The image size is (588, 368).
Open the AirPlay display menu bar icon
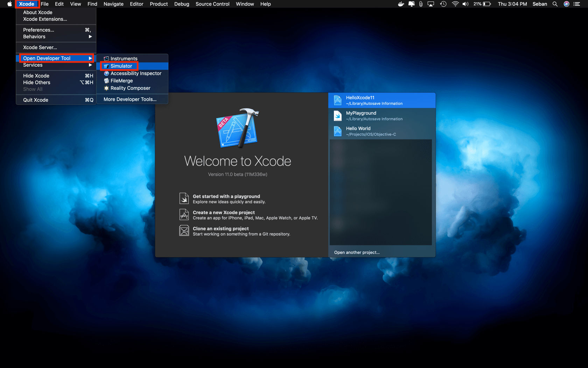point(431,4)
